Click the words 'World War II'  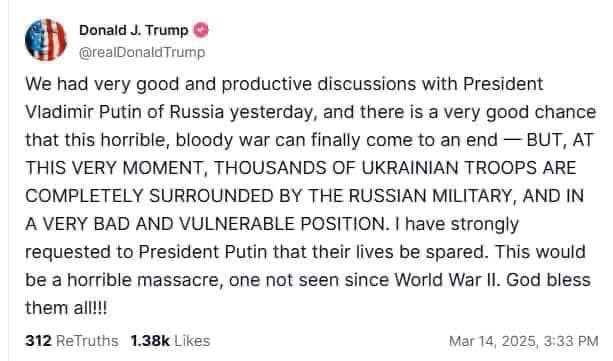tap(447, 280)
